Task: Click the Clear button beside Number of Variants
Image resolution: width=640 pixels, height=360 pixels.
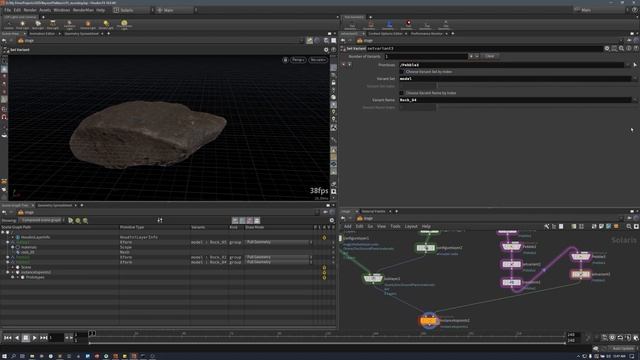Action: pos(490,56)
